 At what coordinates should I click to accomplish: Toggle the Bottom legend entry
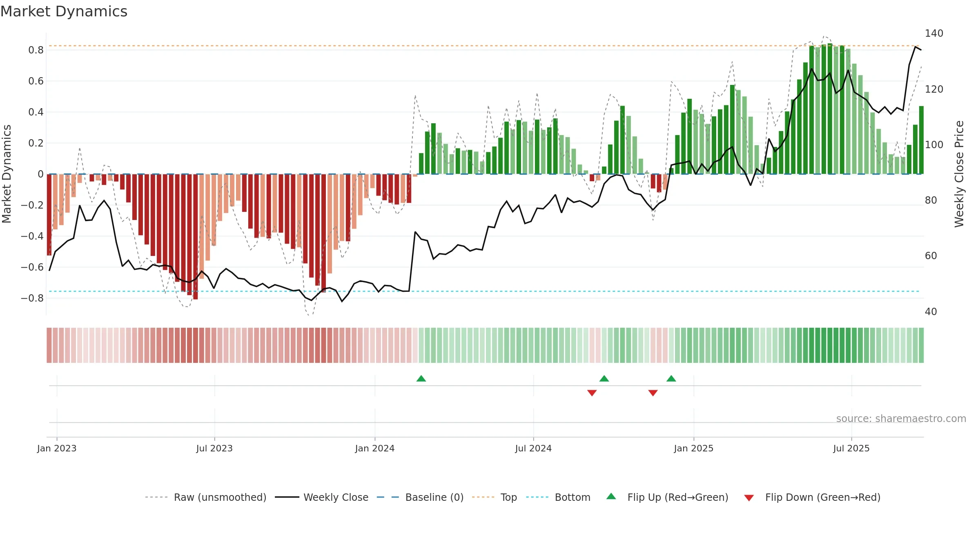tap(558, 497)
